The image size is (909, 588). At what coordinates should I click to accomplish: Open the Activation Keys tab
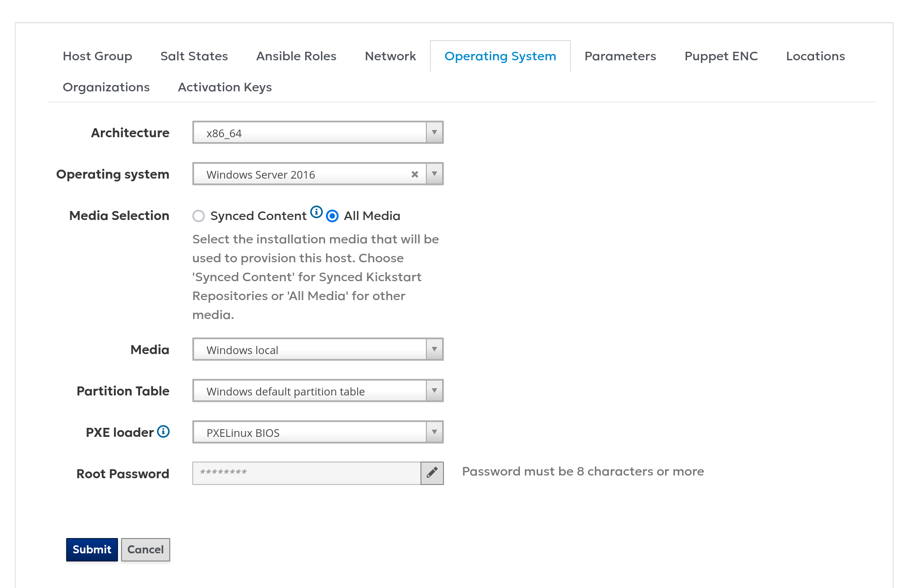click(225, 87)
